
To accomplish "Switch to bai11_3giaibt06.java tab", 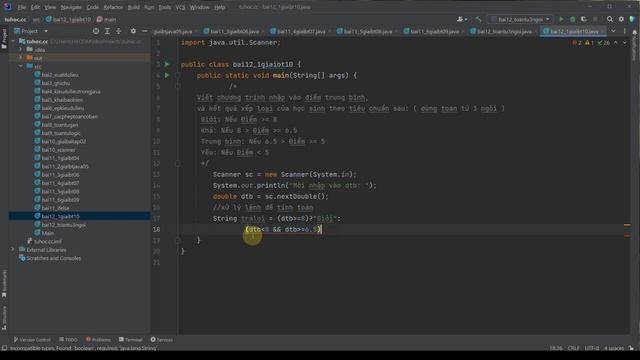I will coord(234,31).
